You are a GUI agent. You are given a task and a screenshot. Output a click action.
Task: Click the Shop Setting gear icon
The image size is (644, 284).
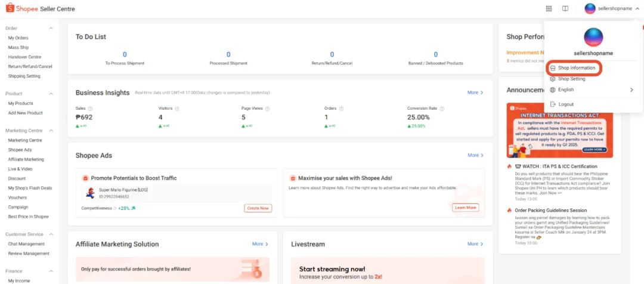coord(553,79)
